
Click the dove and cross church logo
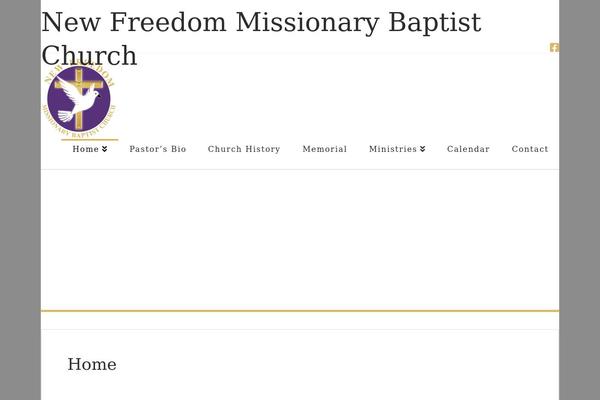click(x=79, y=99)
